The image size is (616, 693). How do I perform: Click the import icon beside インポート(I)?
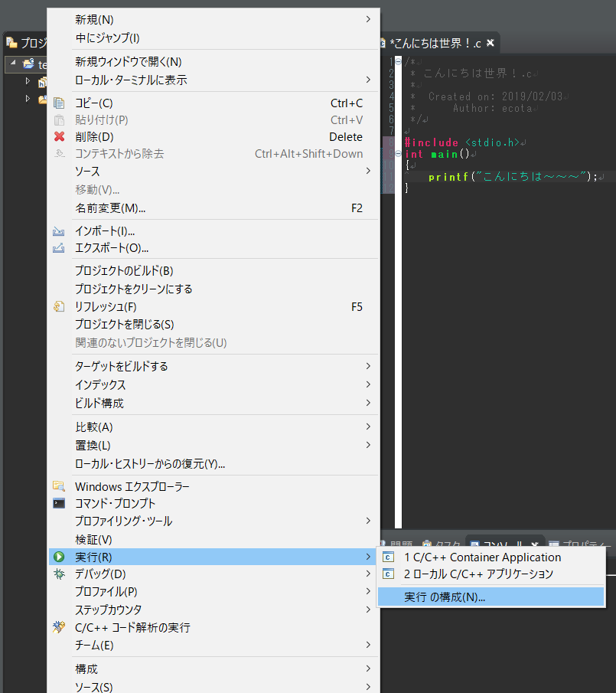(59, 230)
